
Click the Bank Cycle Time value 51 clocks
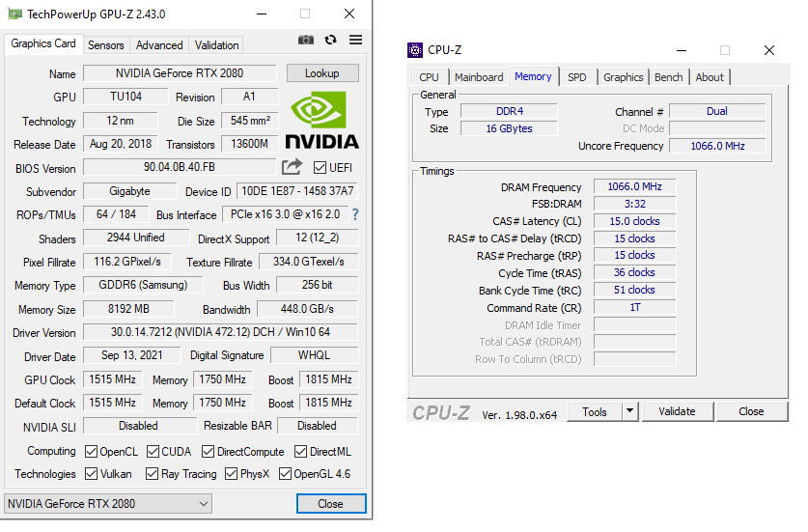pyautogui.click(x=634, y=291)
